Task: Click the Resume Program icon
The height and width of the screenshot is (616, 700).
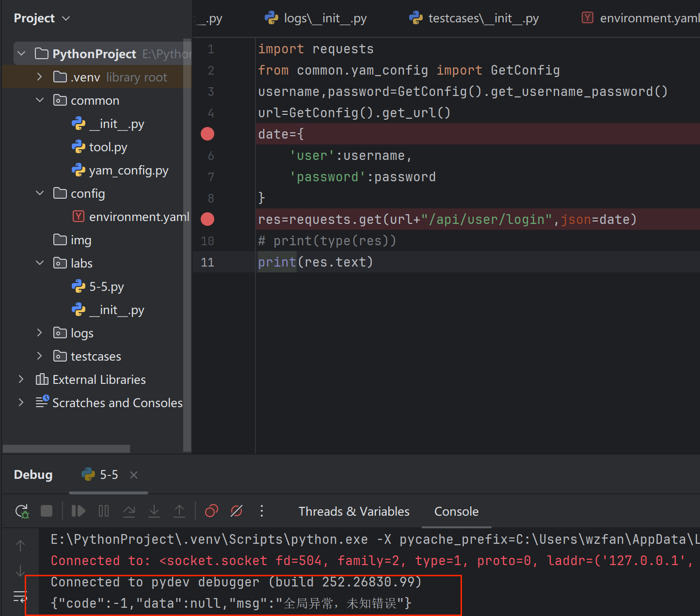Action: click(x=78, y=511)
